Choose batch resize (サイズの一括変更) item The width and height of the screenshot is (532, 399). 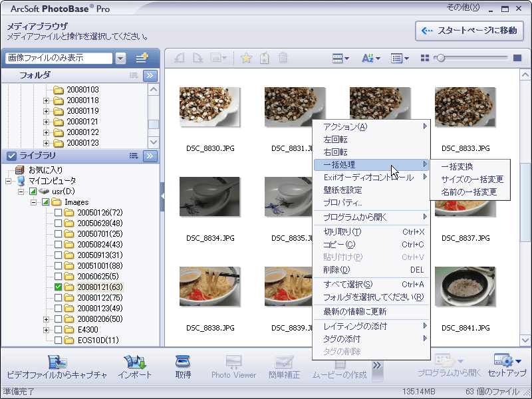coord(470,179)
